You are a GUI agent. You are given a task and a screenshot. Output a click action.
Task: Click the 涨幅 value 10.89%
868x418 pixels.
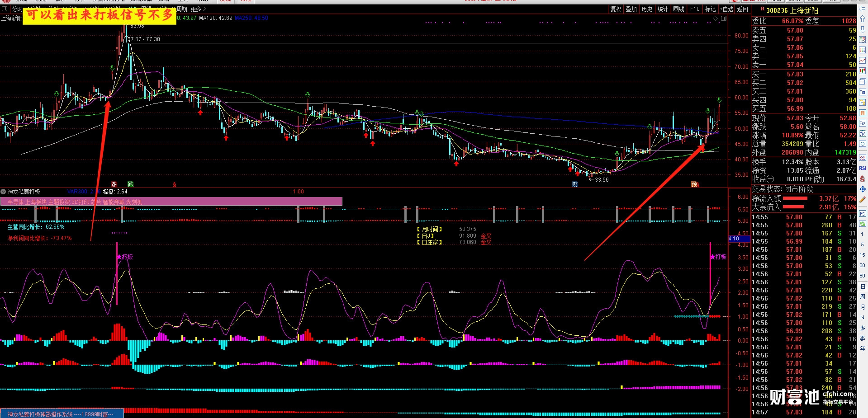(x=792, y=135)
